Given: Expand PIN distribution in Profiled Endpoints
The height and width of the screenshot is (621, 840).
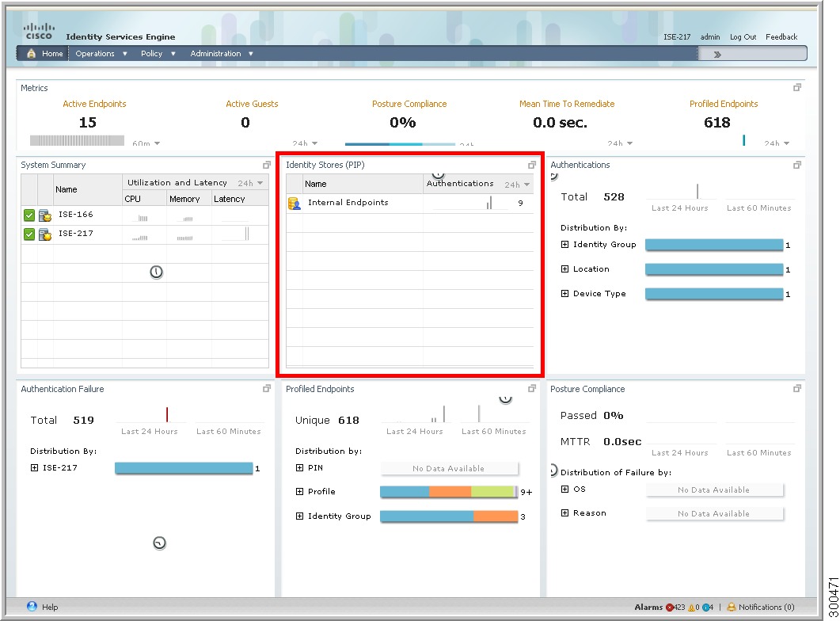Looking at the screenshot, I should 299,468.
